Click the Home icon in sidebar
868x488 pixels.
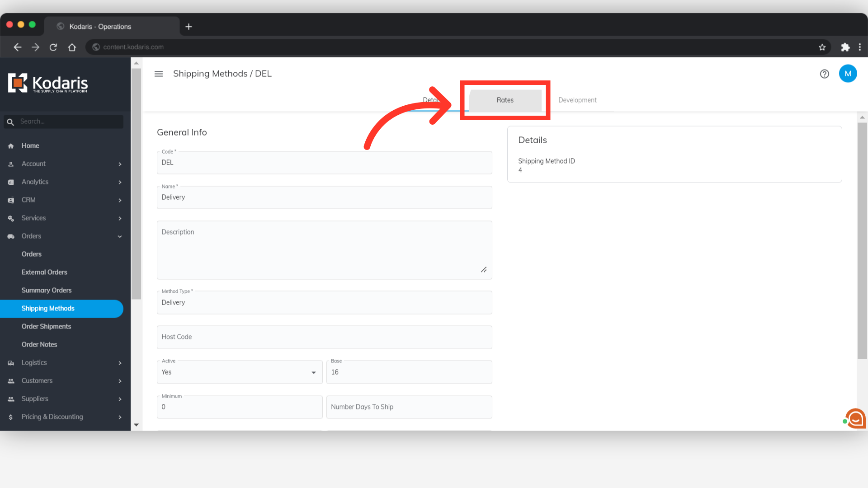(11, 146)
